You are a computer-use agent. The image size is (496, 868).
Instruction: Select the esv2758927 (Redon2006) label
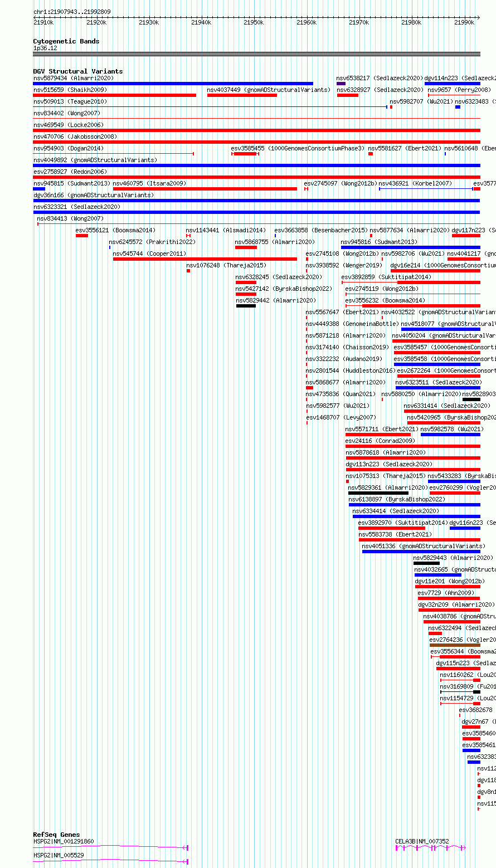70,172
